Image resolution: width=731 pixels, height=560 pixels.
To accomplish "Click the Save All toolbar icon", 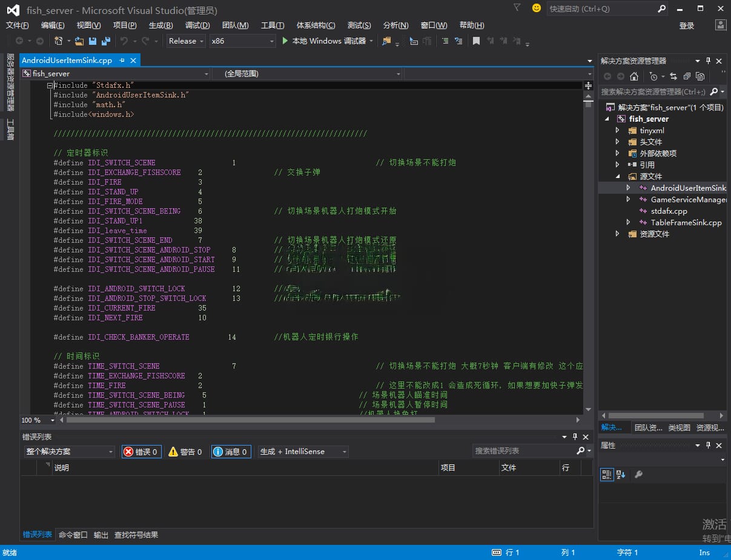I will (x=106, y=41).
